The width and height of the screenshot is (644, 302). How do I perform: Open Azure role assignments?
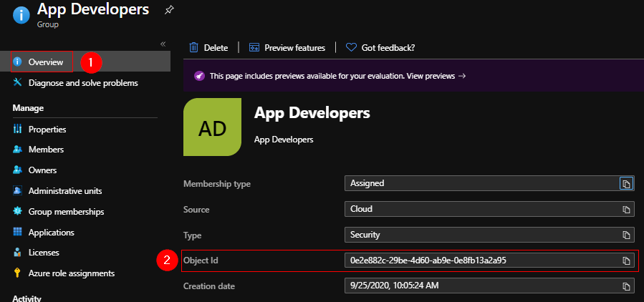click(x=72, y=273)
